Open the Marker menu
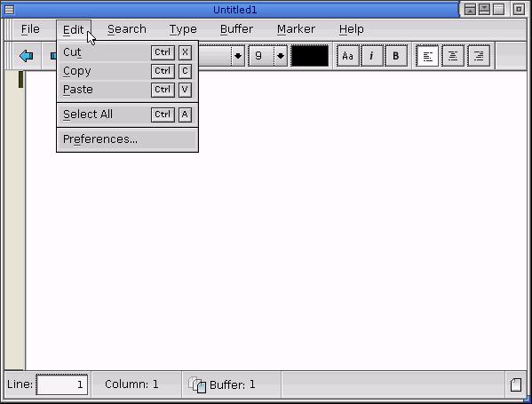The image size is (532, 404). 296,29
